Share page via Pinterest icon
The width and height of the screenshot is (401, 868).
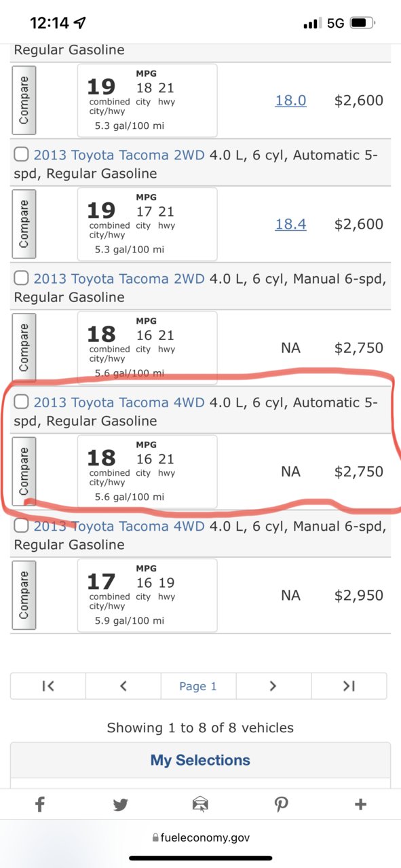(281, 804)
